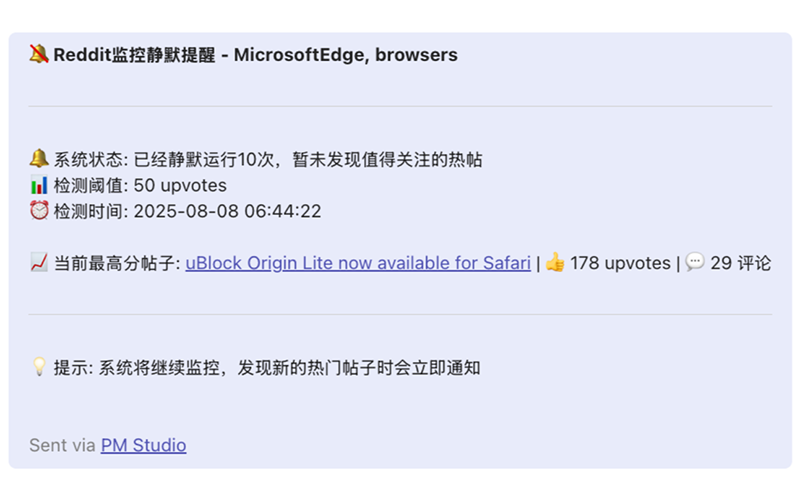Viewport: 800px width, 500px height.
Task: Click the 系统状态 silent run status line
Action: 268,160
